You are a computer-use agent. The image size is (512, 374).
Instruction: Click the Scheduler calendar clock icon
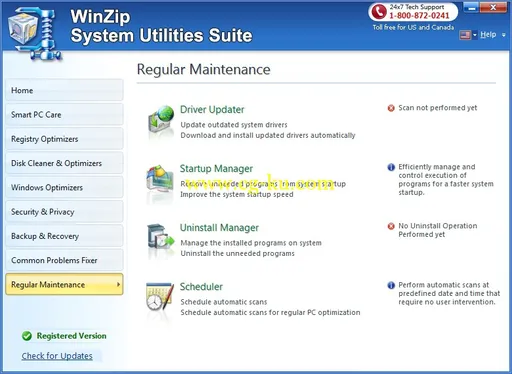click(160, 296)
